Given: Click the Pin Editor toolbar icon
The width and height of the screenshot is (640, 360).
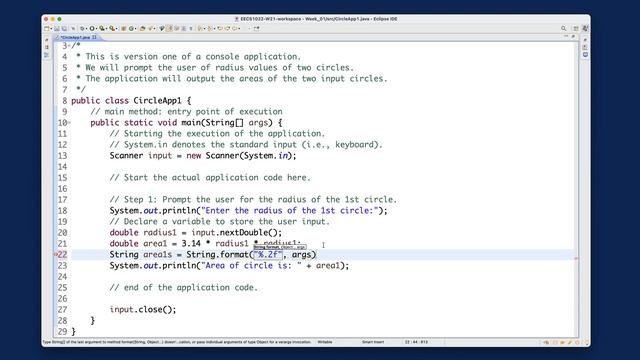Looking at the screenshot, I should (x=256, y=29).
